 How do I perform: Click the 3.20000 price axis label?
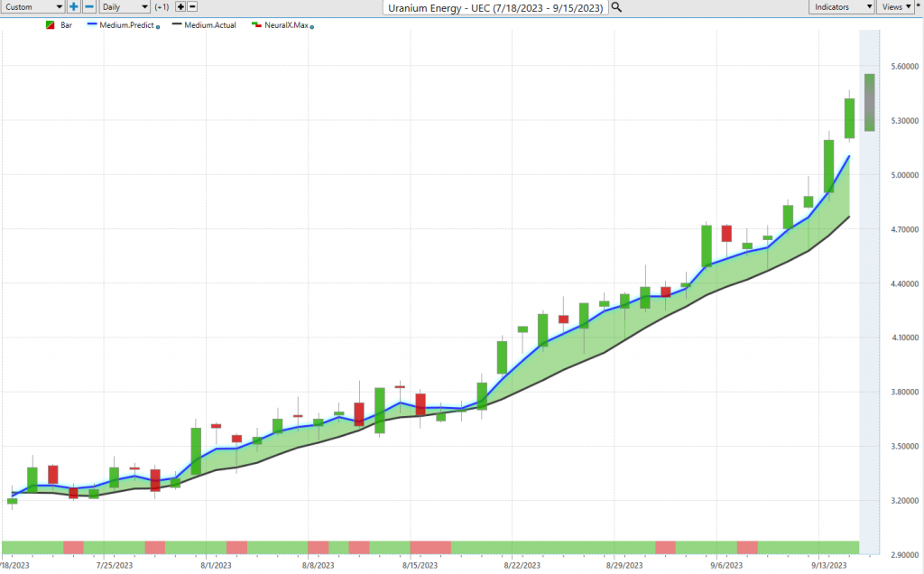tap(904, 500)
